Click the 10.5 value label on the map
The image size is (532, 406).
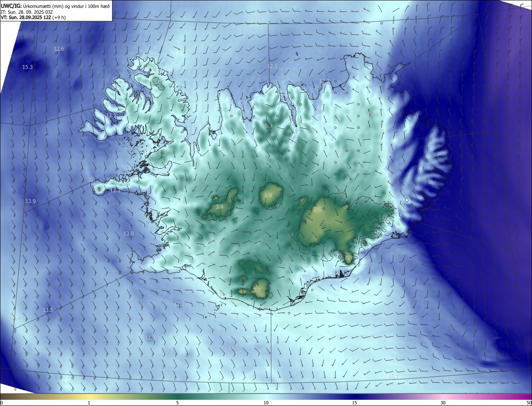point(257,20)
